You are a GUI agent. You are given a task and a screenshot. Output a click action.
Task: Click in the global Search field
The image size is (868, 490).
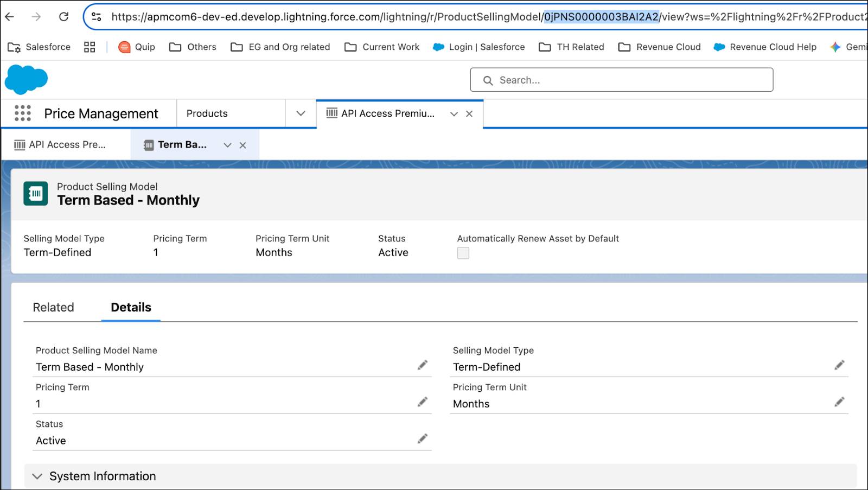point(622,80)
